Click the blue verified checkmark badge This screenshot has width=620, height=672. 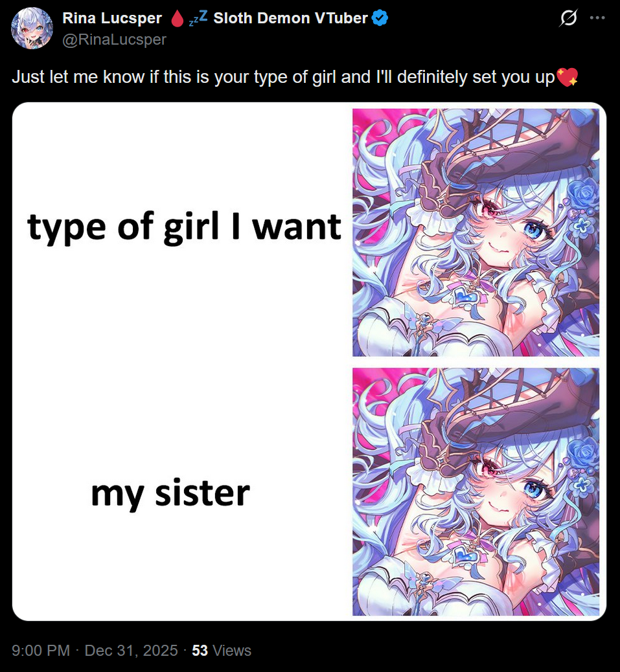point(380,18)
